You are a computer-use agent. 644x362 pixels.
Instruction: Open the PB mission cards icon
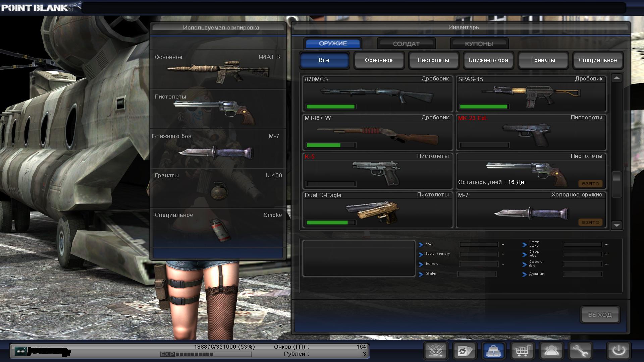[x=465, y=351]
